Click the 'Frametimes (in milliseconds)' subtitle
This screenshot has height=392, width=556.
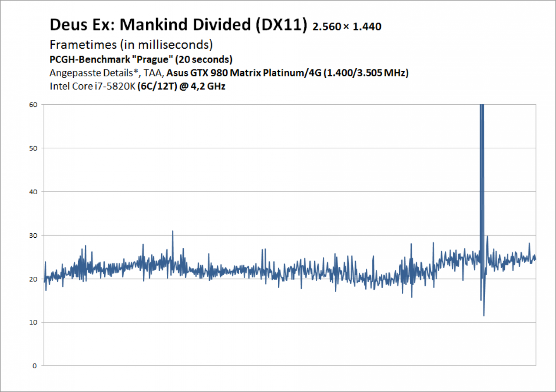pyautogui.click(x=131, y=45)
